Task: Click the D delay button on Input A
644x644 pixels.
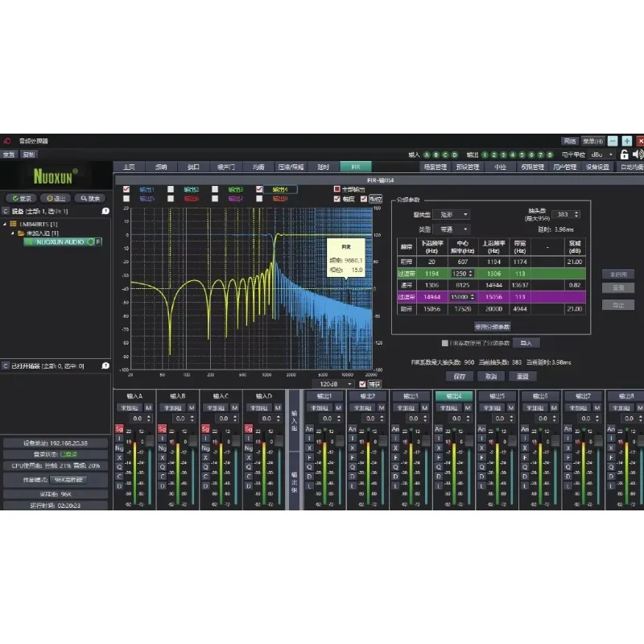Action: point(119,486)
